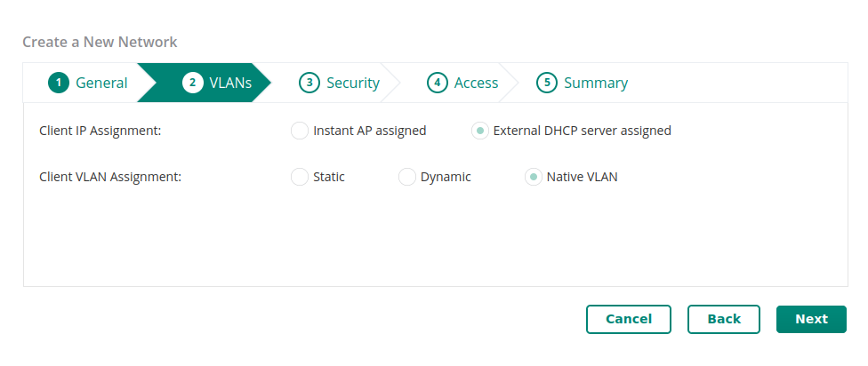Click the step 5 circle icon for Summary
The image size is (868, 366).
click(x=547, y=83)
